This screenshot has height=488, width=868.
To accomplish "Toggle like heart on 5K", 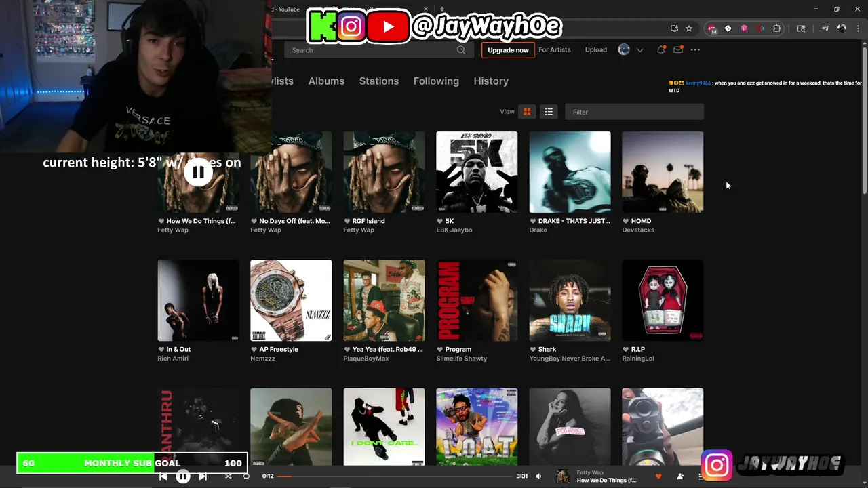I will pyautogui.click(x=440, y=221).
